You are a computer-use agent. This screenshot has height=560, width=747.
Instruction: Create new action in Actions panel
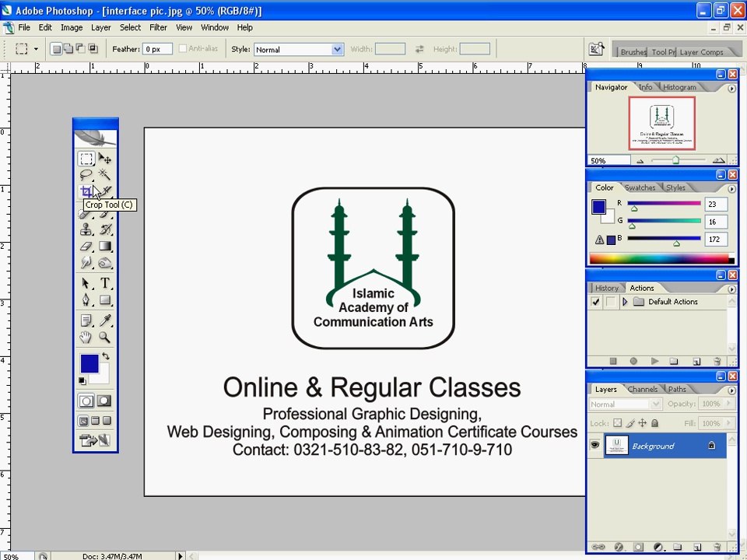(696, 362)
